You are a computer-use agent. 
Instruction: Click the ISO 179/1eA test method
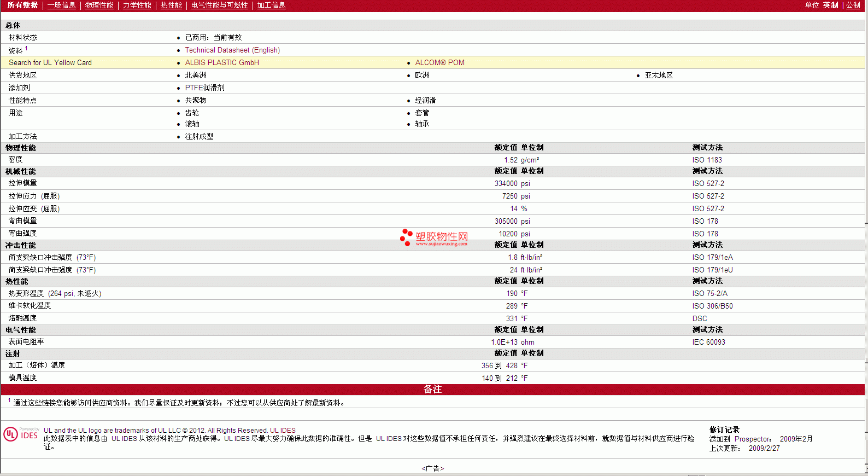coord(712,257)
